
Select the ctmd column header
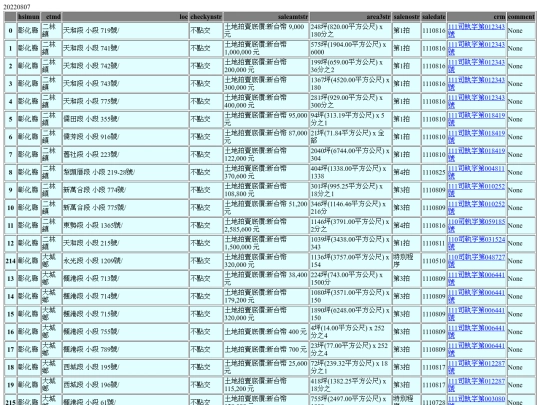[x=51, y=17]
